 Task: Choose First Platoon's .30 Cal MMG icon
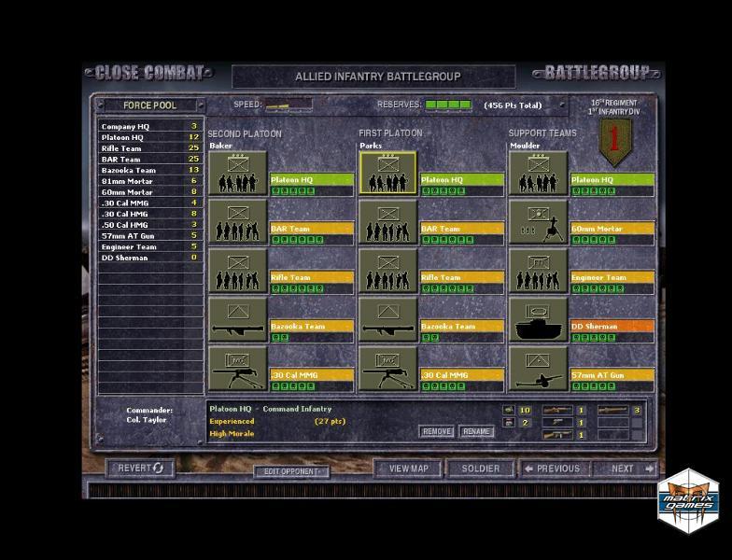(387, 369)
